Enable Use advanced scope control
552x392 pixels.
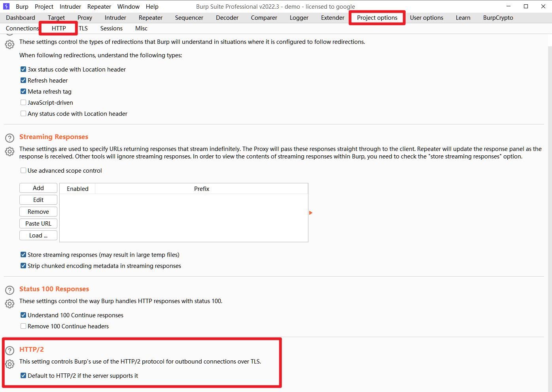[x=23, y=170]
